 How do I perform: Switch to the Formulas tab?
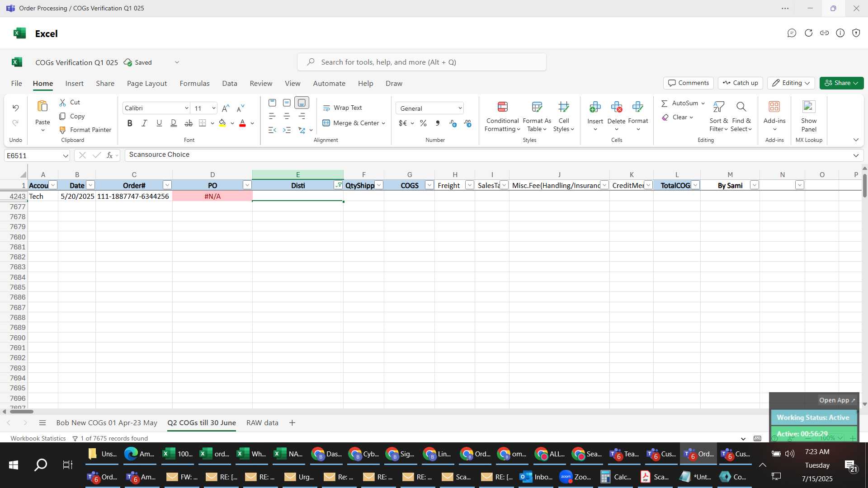[x=194, y=84]
